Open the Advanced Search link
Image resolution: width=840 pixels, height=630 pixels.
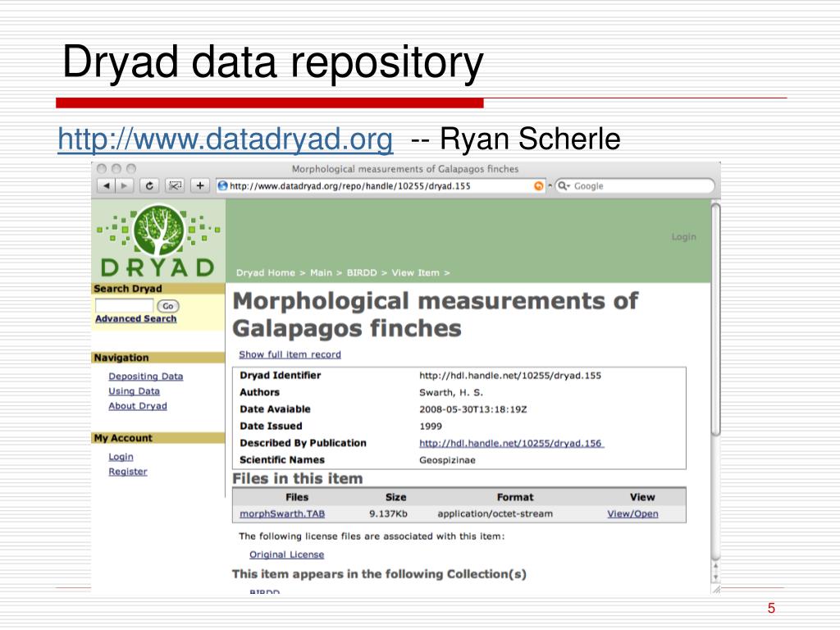(x=135, y=319)
